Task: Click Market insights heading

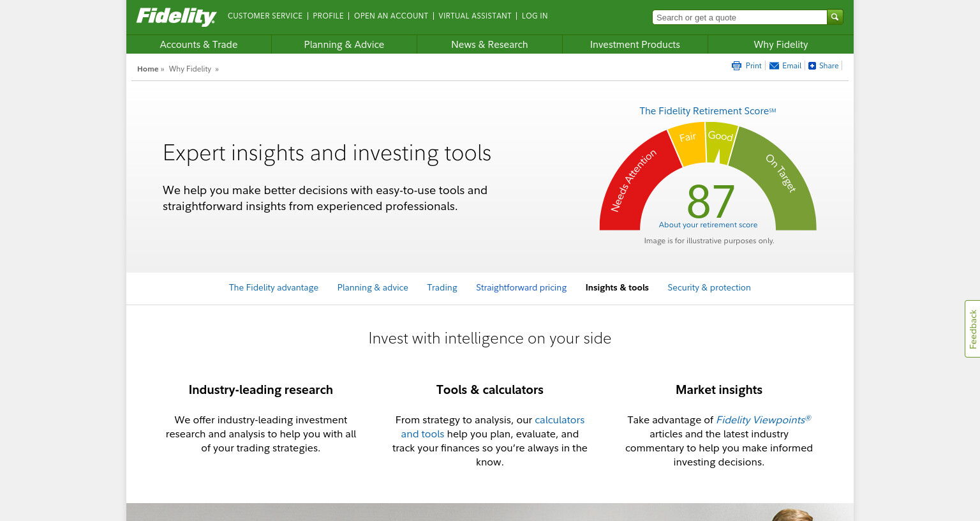Action: coord(719,390)
